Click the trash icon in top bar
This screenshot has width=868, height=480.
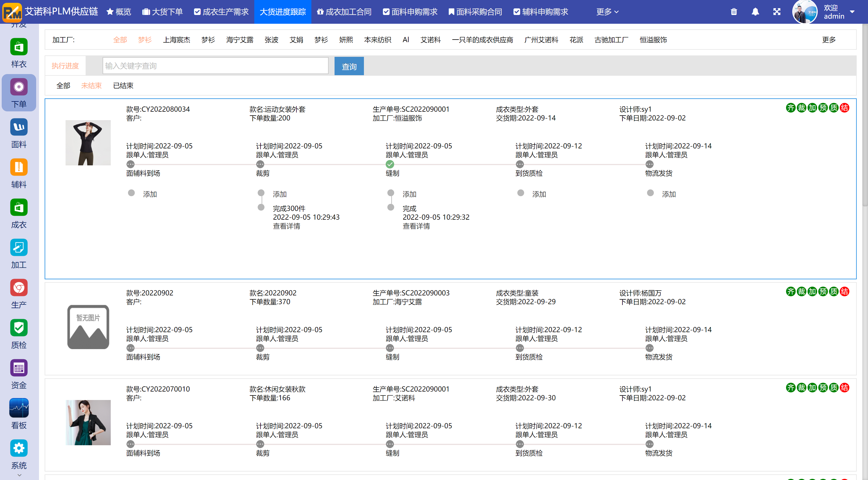[734, 12]
